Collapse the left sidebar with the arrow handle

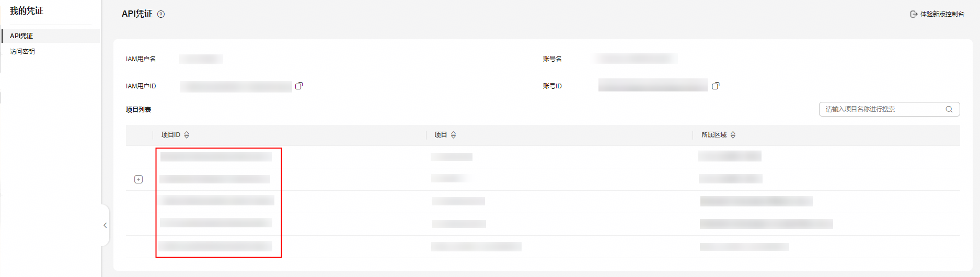point(105,225)
